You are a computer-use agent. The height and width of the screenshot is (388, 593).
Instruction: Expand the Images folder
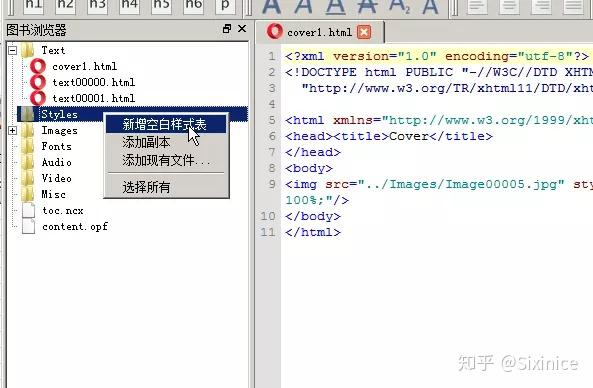12,130
